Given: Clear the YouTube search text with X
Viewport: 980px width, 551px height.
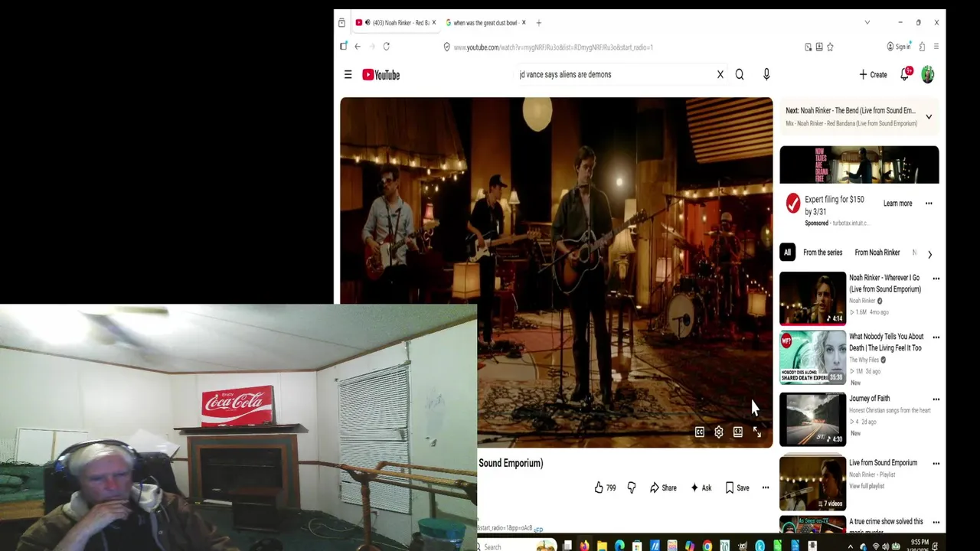Looking at the screenshot, I should (720, 74).
